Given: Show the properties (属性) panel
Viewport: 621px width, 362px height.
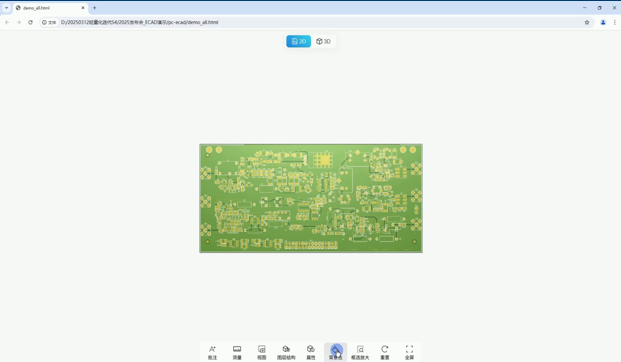Looking at the screenshot, I should (x=311, y=352).
